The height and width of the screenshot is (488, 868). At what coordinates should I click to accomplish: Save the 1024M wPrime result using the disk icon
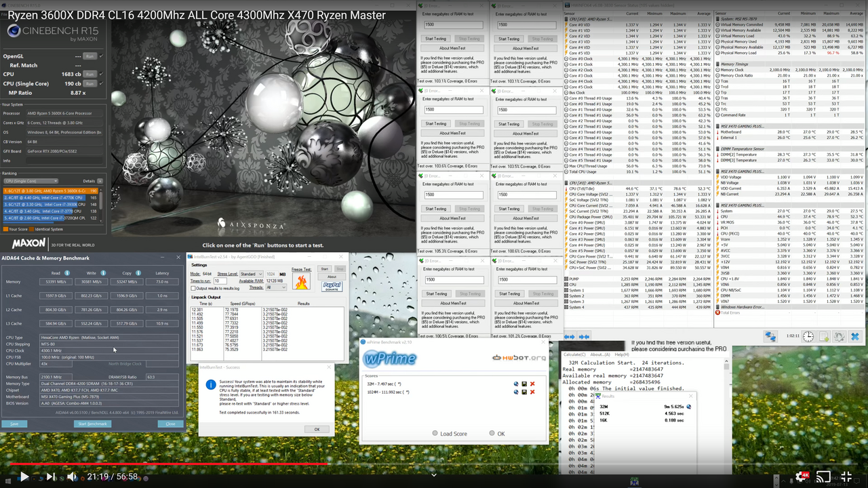click(x=524, y=392)
